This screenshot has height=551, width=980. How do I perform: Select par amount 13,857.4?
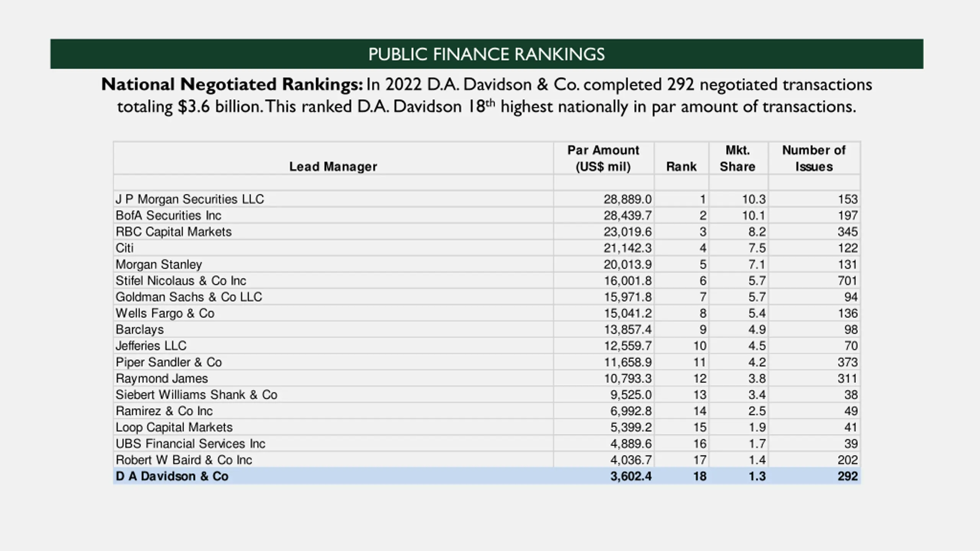(x=628, y=329)
